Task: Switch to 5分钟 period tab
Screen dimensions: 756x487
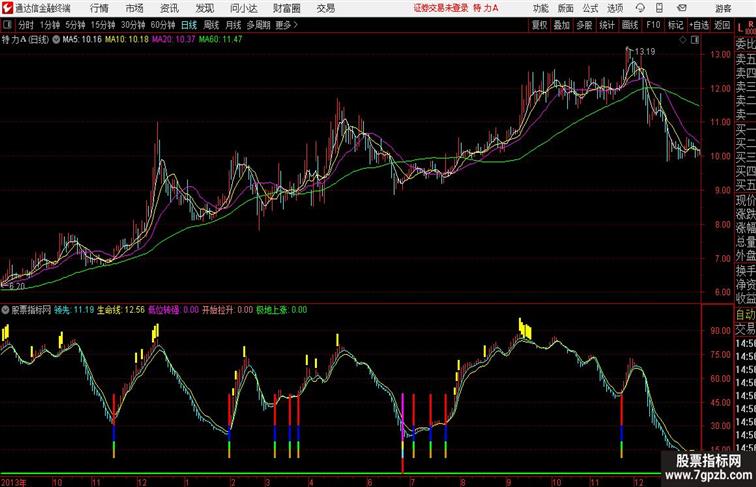Action: pos(75,25)
